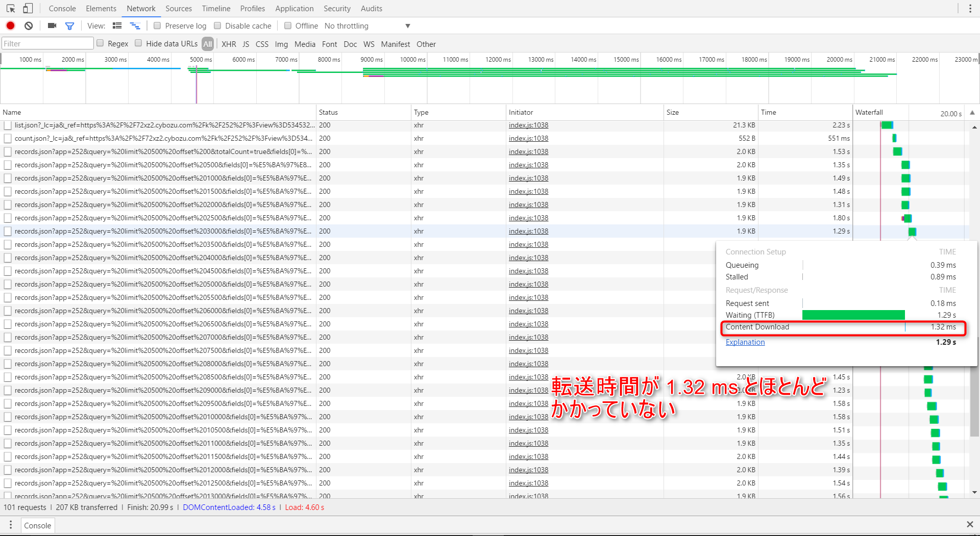This screenshot has width=980, height=536.
Task: Switch to the Console tab
Action: [62, 9]
